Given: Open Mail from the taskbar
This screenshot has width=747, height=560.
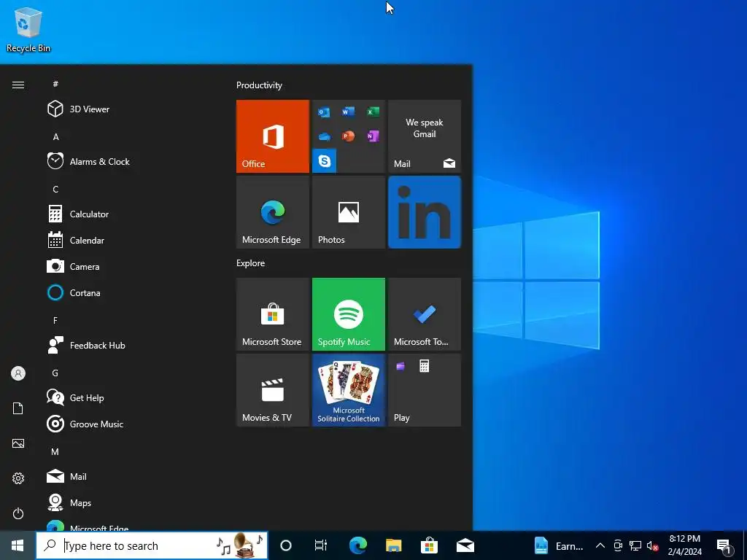Looking at the screenshot, I should (465, 545).
